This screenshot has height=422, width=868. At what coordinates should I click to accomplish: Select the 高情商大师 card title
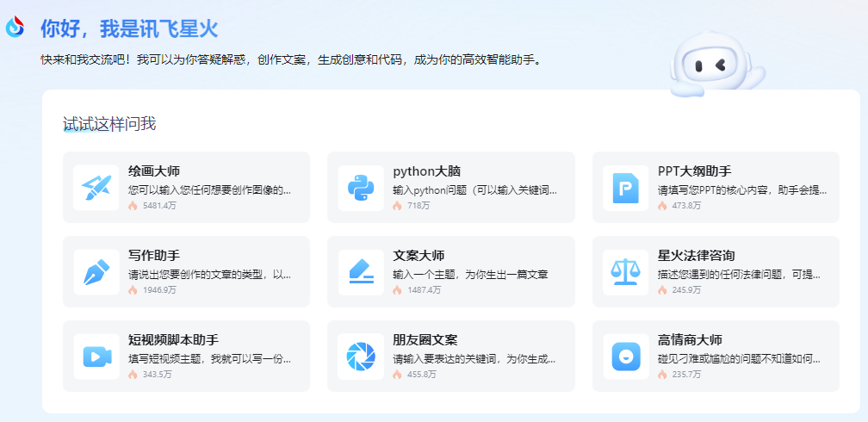[x=690, y=340]
